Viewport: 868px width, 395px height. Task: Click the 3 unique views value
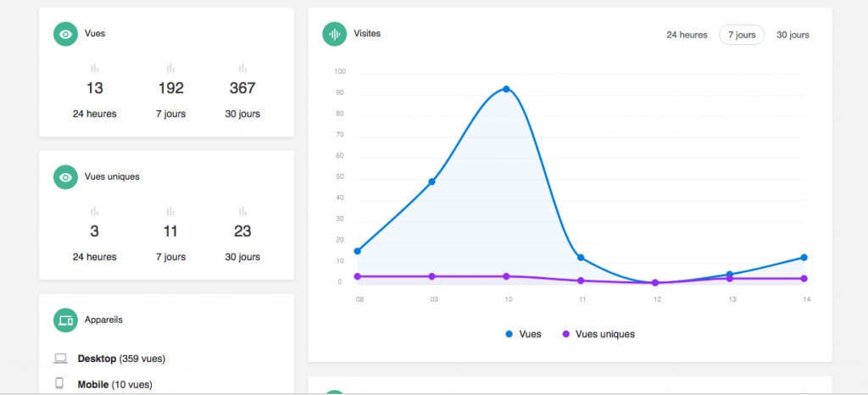coord(95,231)
